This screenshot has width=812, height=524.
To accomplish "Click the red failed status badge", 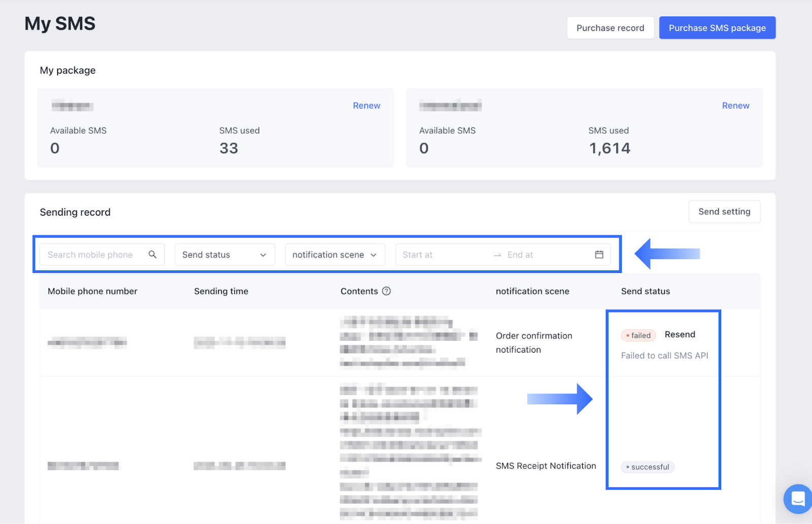I will [638, 335].
